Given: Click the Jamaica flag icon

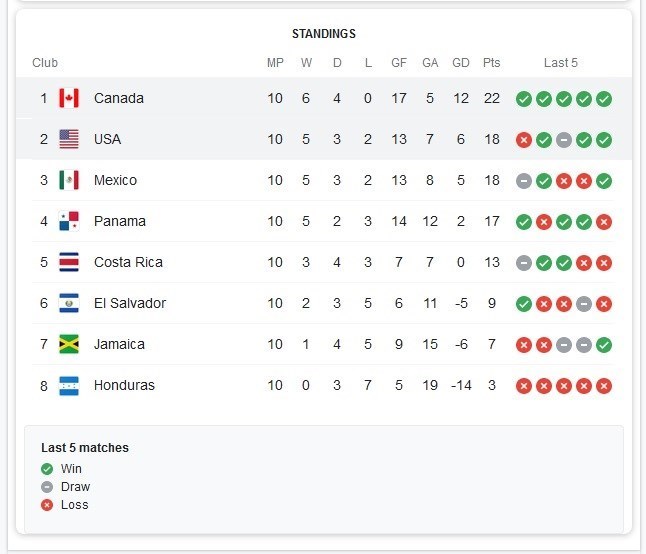Looking at the screenshot, I should coord(69,344).
